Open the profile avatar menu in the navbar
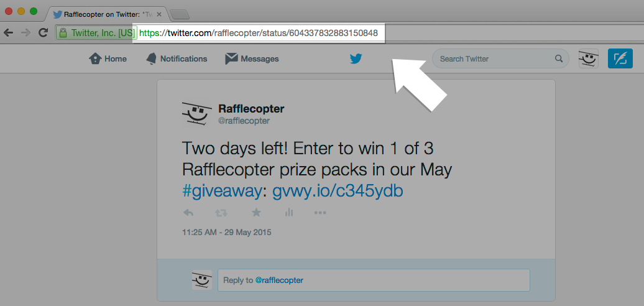 588,58
